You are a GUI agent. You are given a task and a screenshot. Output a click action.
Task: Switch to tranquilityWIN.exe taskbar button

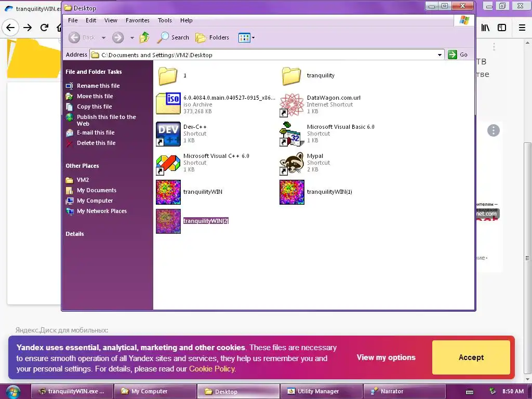[x=72, y=391]
